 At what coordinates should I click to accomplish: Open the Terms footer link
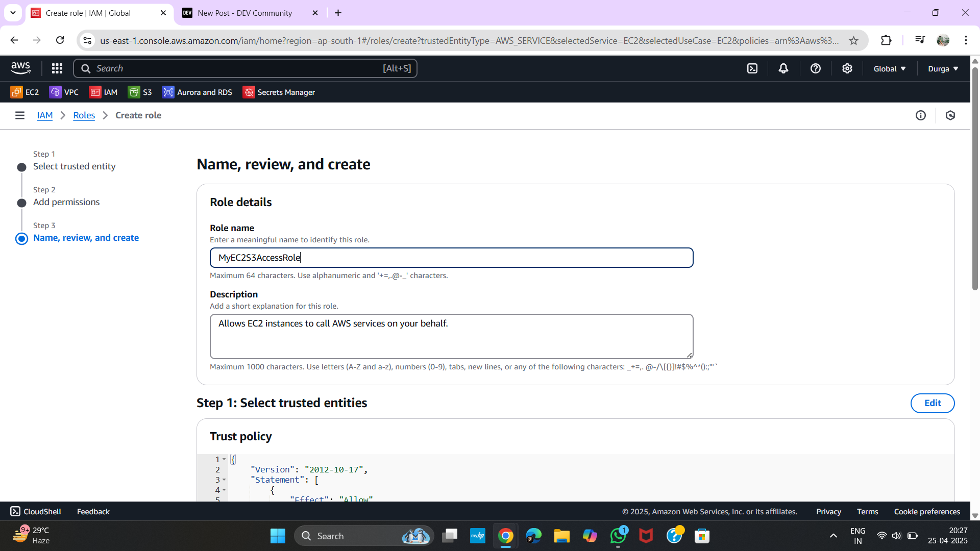[x=868, y=511]
